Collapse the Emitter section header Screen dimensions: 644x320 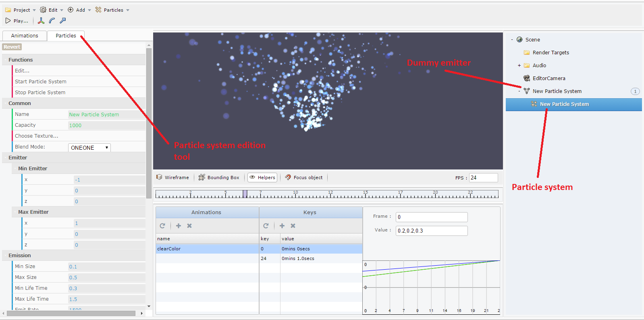tap(74, 157)
